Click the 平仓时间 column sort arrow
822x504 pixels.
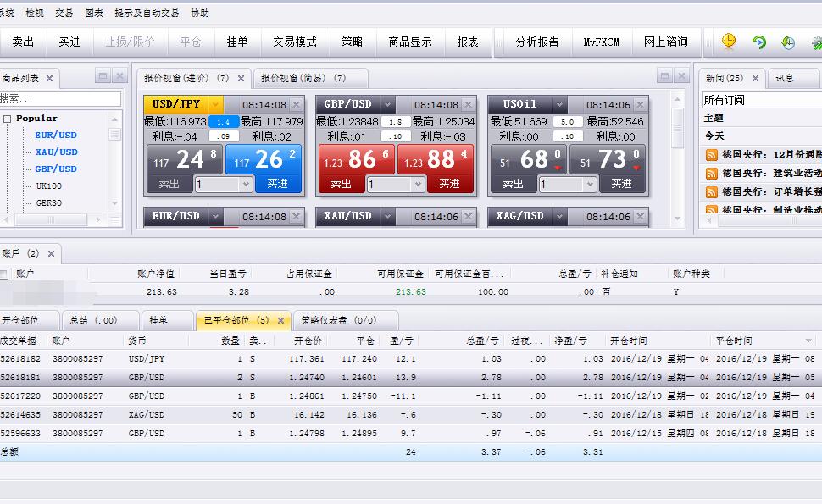coord(808,341)
